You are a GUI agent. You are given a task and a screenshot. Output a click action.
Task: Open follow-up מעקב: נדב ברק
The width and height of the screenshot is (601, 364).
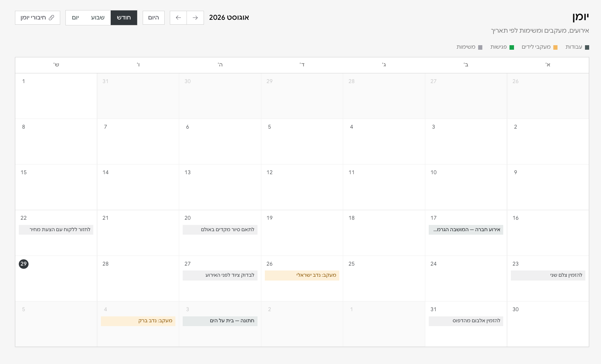tap(138, 321)
